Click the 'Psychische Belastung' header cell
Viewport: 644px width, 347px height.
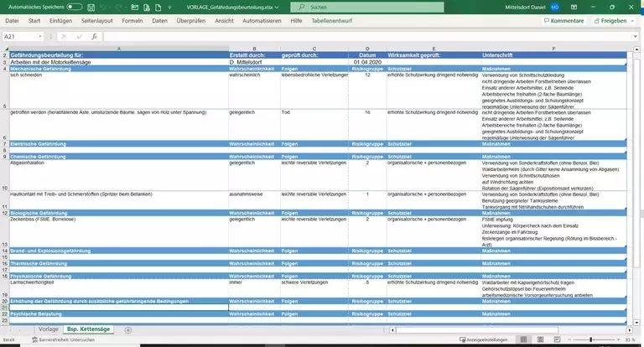pyautogui.click(x=119, y=313)
